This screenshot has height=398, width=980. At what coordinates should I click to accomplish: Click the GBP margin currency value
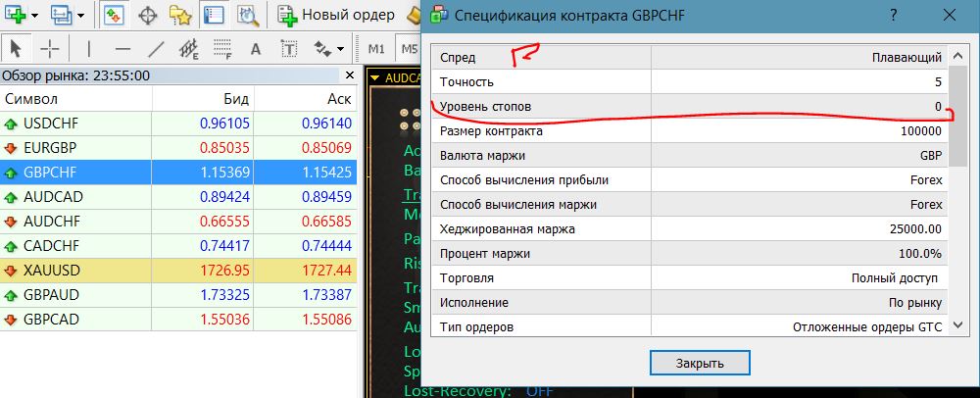click(930, 156)
